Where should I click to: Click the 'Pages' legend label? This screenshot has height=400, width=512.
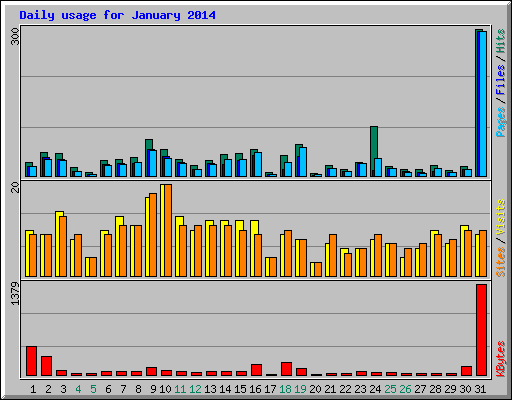pyautogui.click(x=500, y=122)
